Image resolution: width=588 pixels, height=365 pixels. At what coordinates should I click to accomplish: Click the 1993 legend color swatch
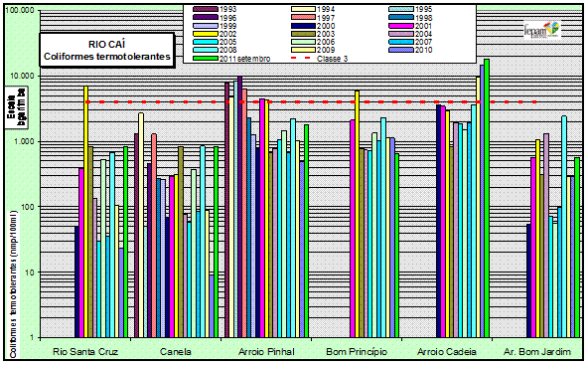[x=206, y=9]
